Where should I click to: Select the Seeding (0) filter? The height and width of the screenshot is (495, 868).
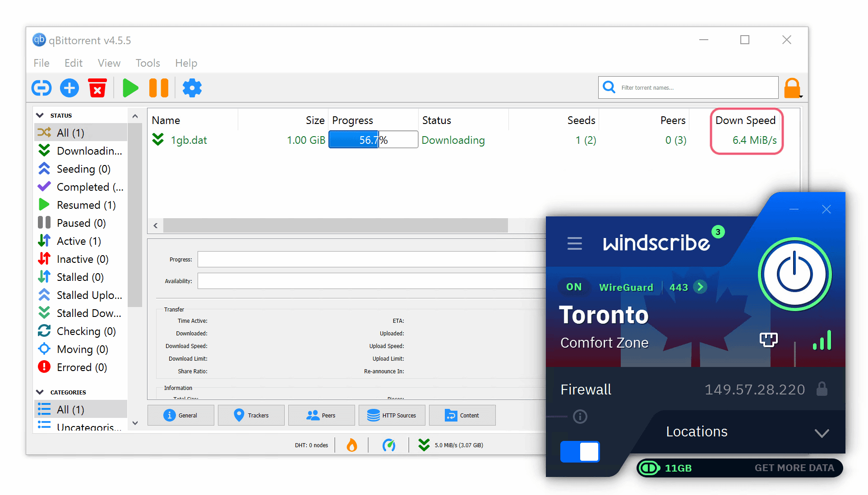click(81, 169)
